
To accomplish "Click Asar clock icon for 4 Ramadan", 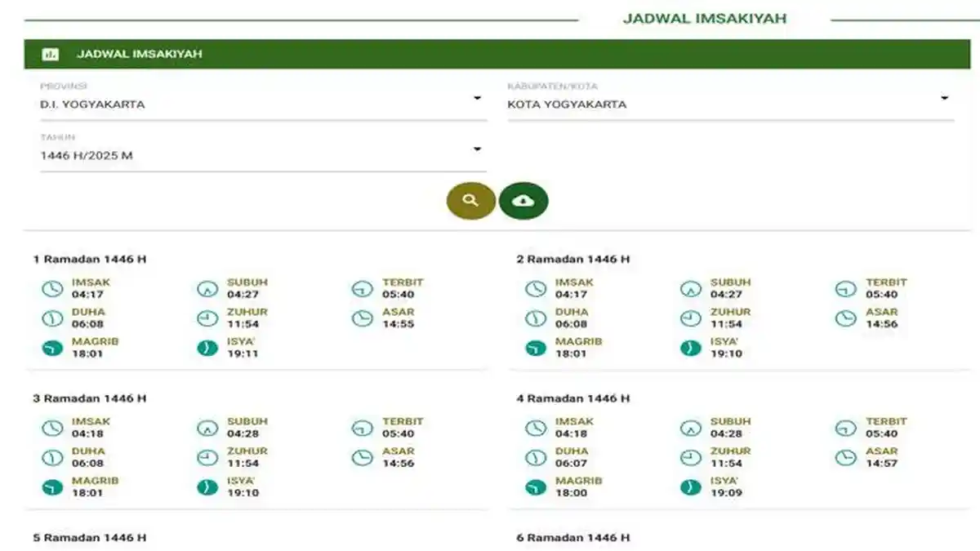I will click(846, 458).
